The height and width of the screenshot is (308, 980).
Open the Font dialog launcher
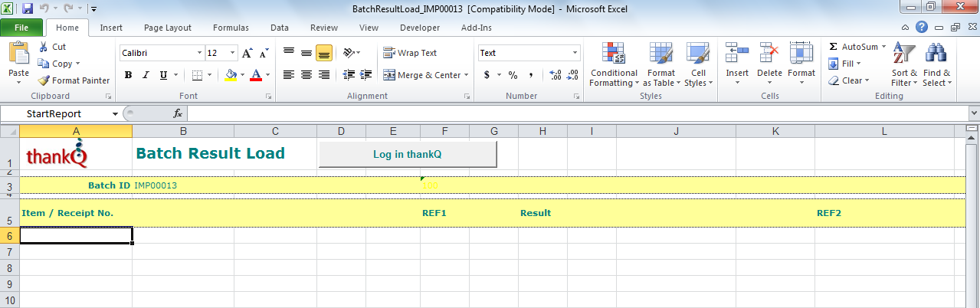tap(268, 97)
